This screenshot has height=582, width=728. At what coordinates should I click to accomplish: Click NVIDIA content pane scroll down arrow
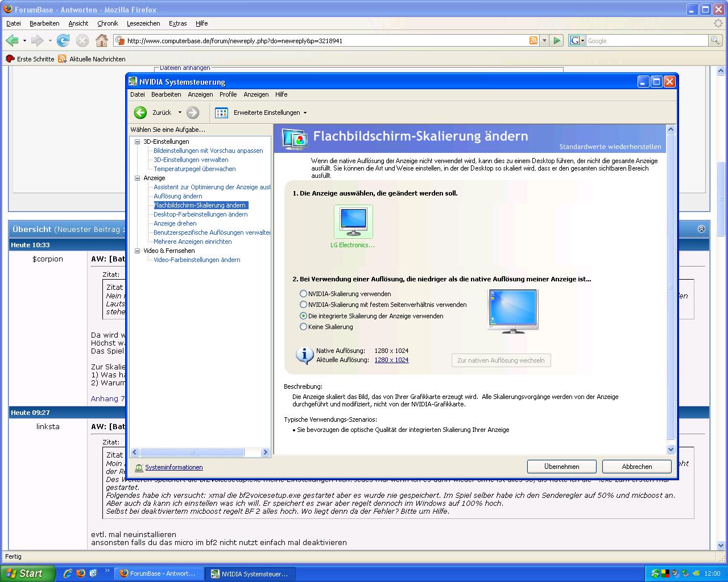pos(671,449)
